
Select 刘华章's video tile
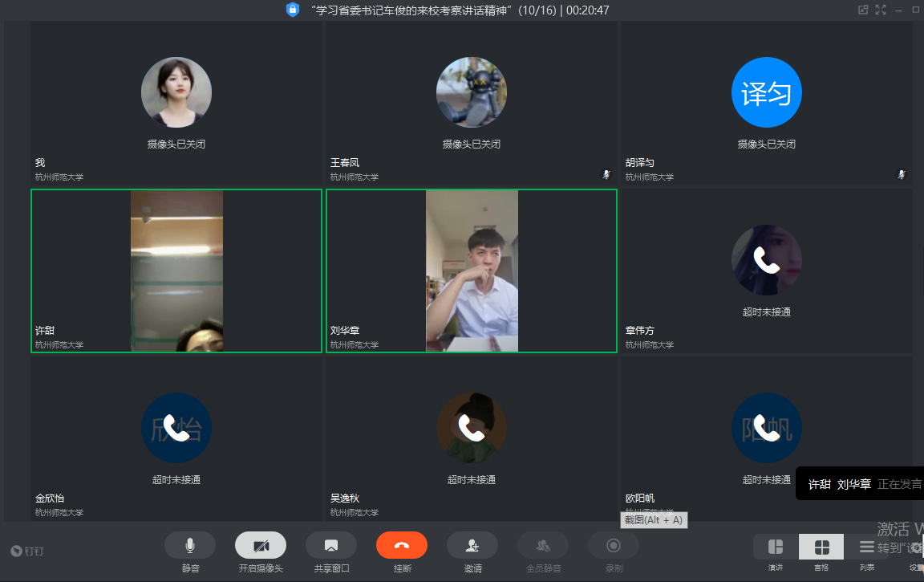[x=472, y=271]
